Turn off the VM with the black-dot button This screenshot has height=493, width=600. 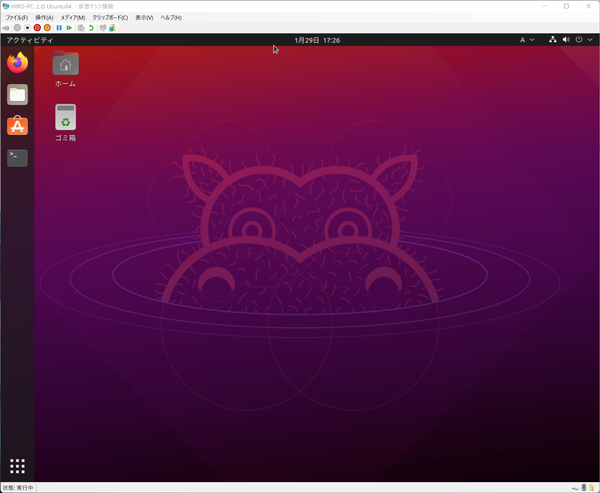coord(27,28)
